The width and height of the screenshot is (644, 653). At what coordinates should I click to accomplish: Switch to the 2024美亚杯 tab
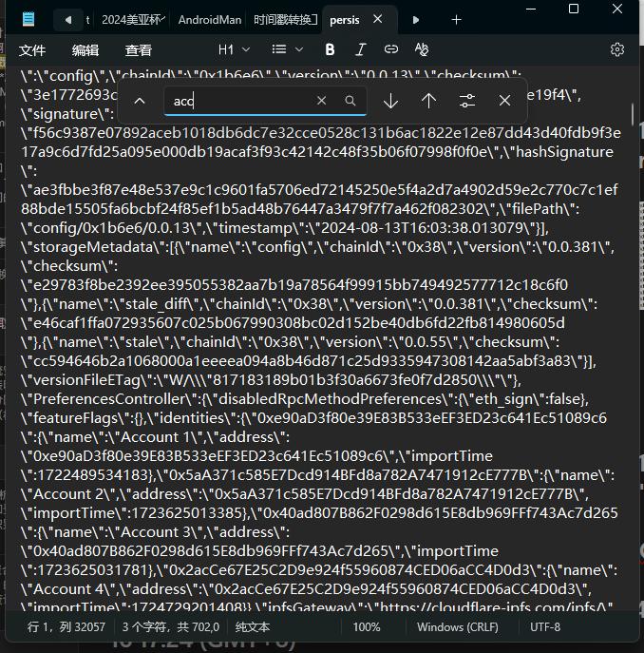(x=133, y=20)
